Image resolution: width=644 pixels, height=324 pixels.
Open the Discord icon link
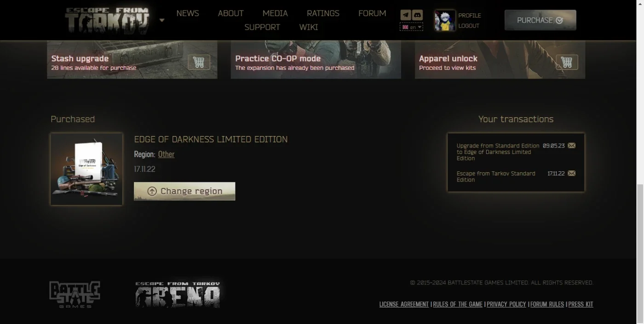point(417,15)
